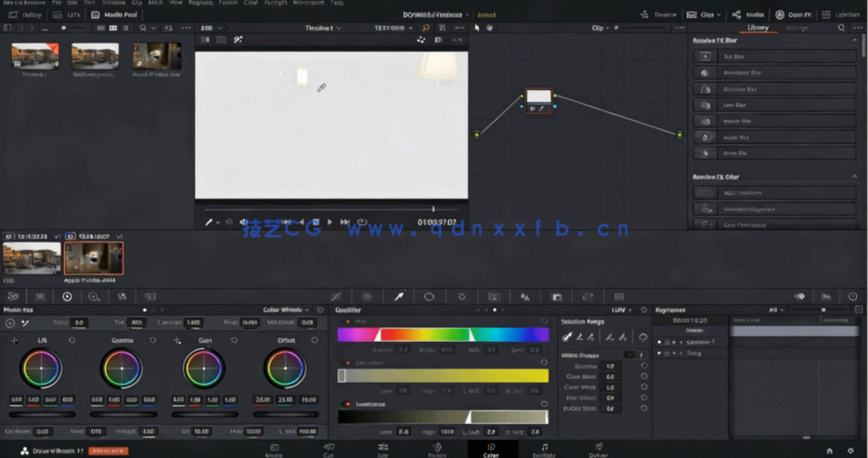Click the Gain white point picker

(x=176, y=340)
